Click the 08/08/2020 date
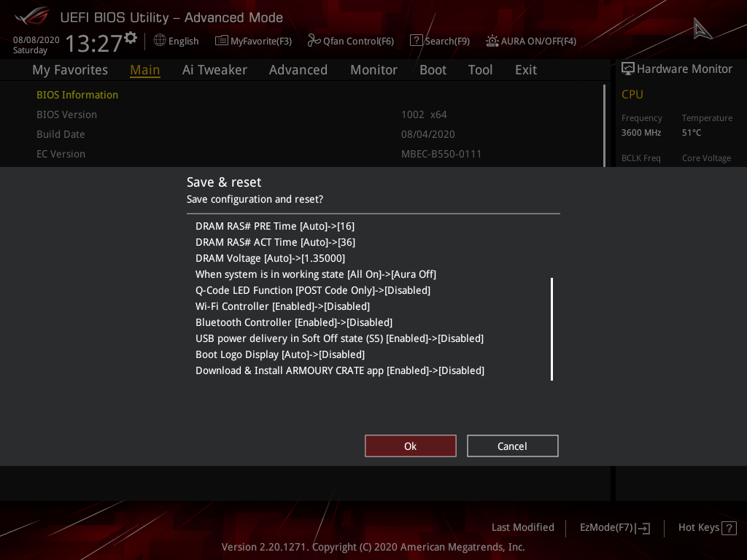Image resolution: width=747 pixels, height=560 pixels. [x=36, y=40]
